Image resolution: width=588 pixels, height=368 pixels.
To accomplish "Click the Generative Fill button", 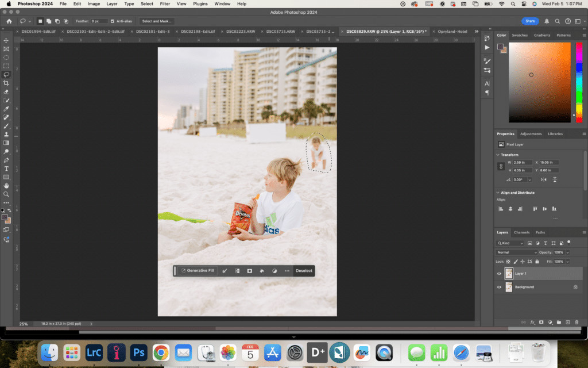I will point(198,271).
